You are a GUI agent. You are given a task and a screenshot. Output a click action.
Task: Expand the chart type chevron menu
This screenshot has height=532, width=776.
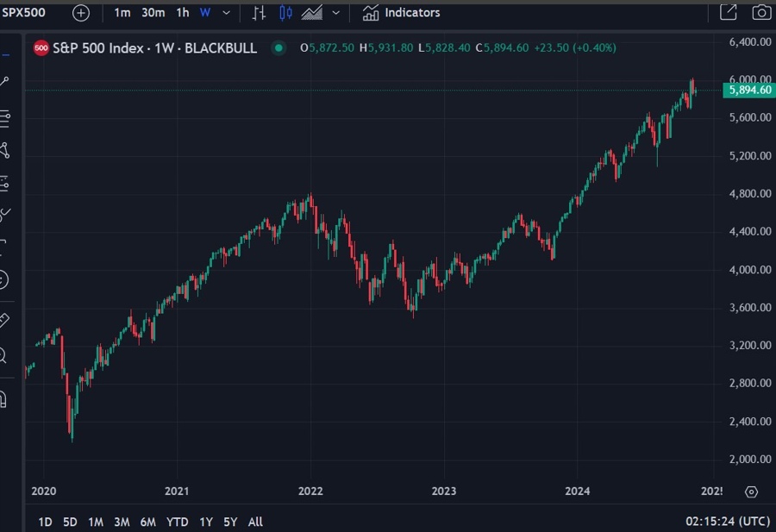point(334,13)
